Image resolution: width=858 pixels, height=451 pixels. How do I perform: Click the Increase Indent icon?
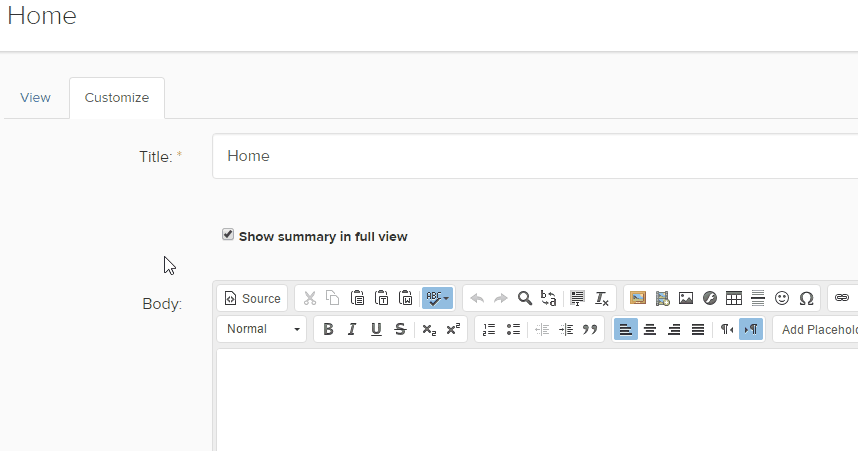(x=566, y=329)
